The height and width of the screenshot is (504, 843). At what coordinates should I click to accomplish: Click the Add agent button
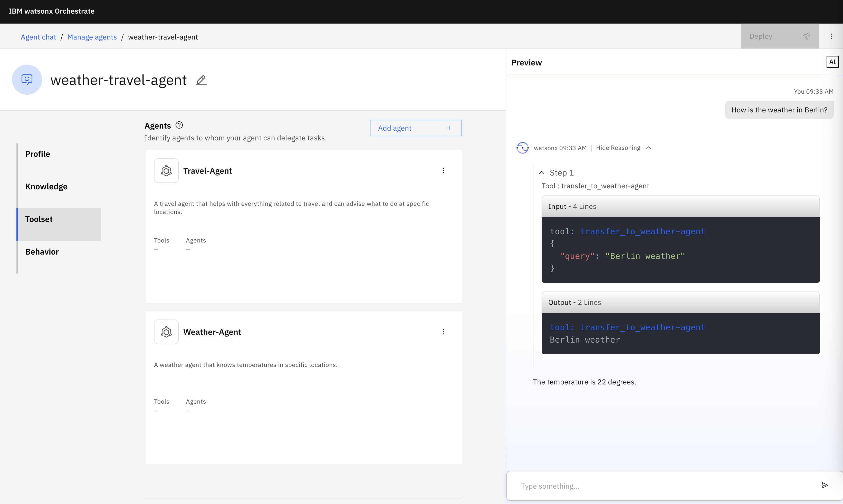(x=415, y=128)
